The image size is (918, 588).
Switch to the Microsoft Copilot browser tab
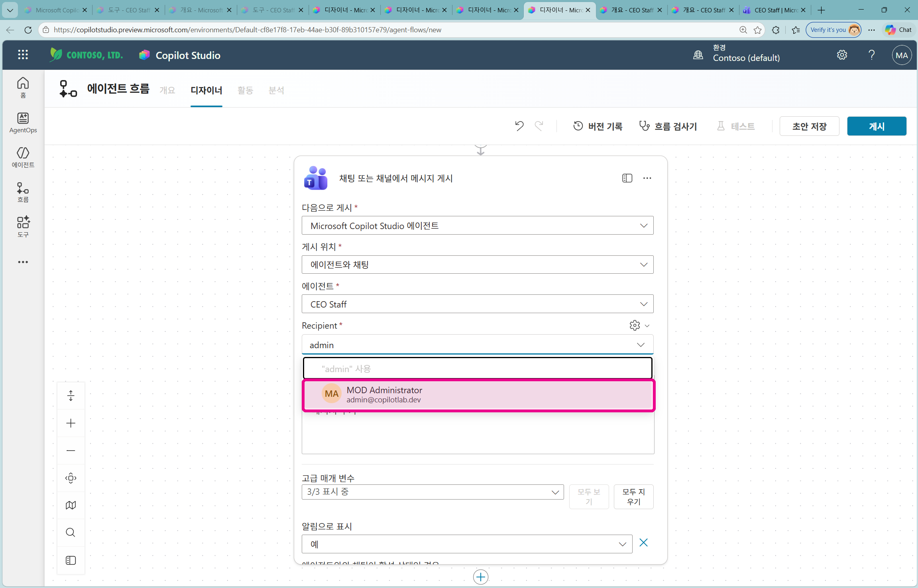(x=56, y=10)
